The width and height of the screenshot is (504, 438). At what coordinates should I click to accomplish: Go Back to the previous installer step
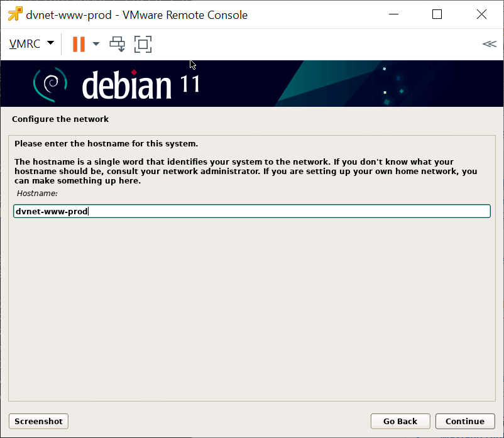(x=400, y=421)
